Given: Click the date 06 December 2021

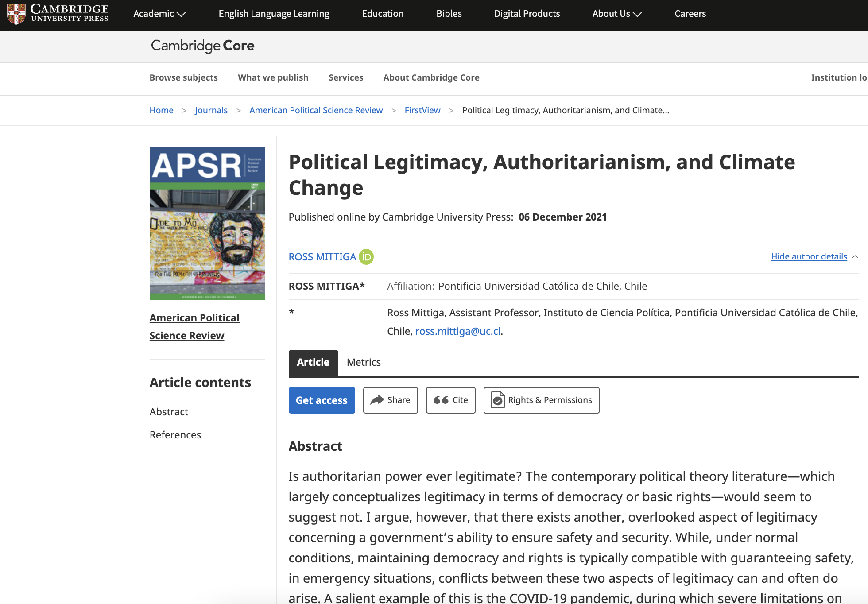Looking at the screenshot, I should click(562, 217).
